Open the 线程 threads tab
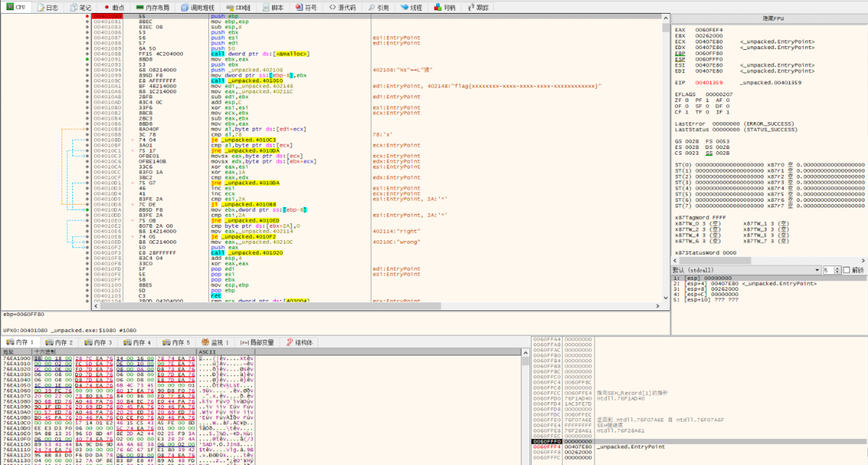Viewport: 868px width, 465px height. point(411,7)
